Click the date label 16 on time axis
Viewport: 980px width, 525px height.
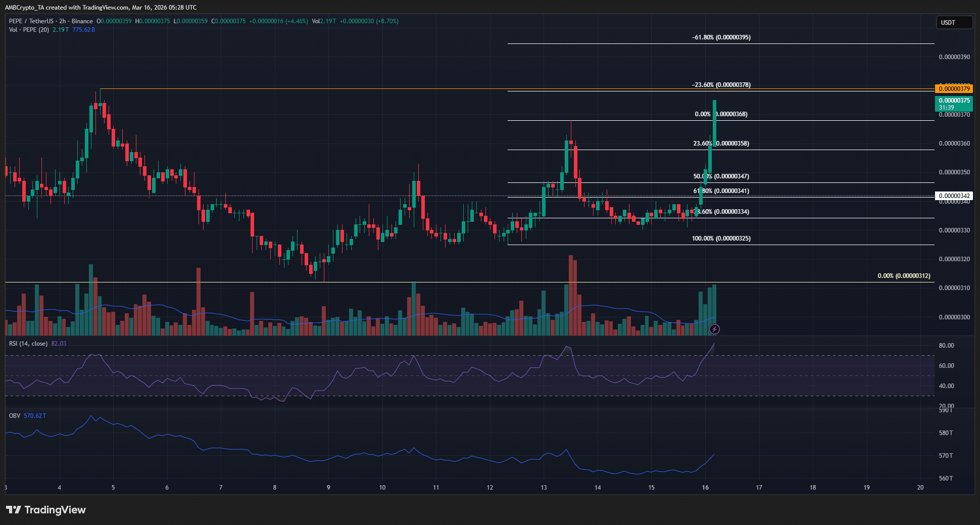click(705, 488)
